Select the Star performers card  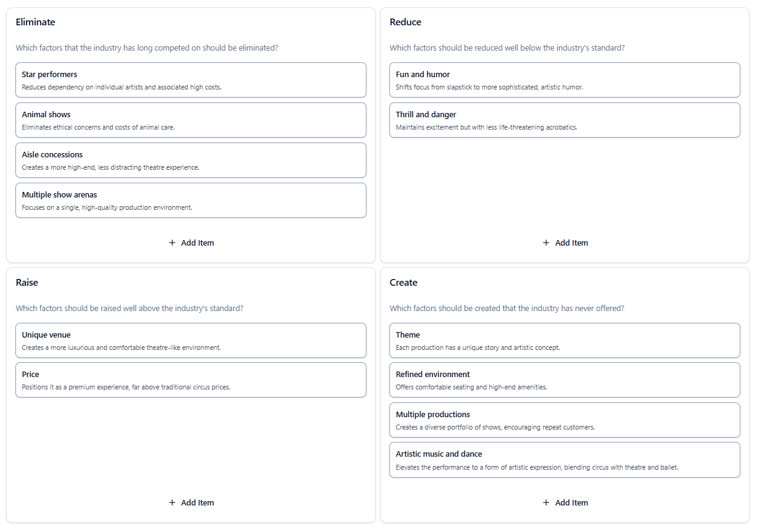tap(191, 80)
